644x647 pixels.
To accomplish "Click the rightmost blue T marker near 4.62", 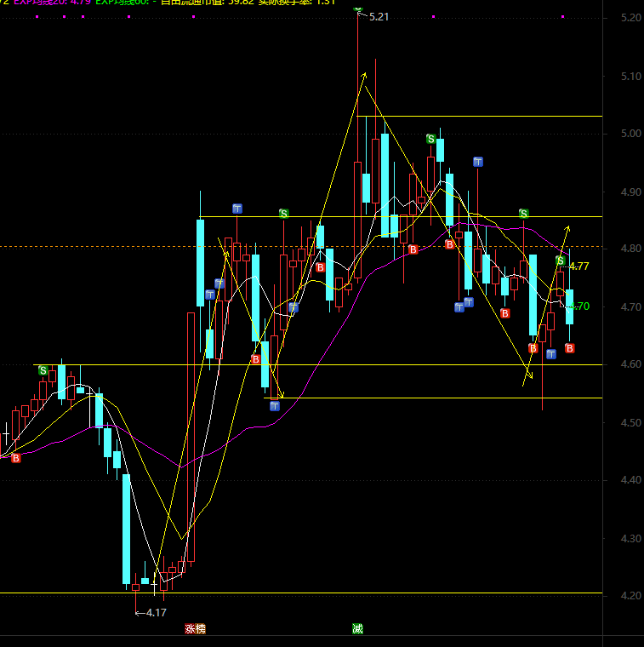I will pyautogui.click(x=551, y=354).
